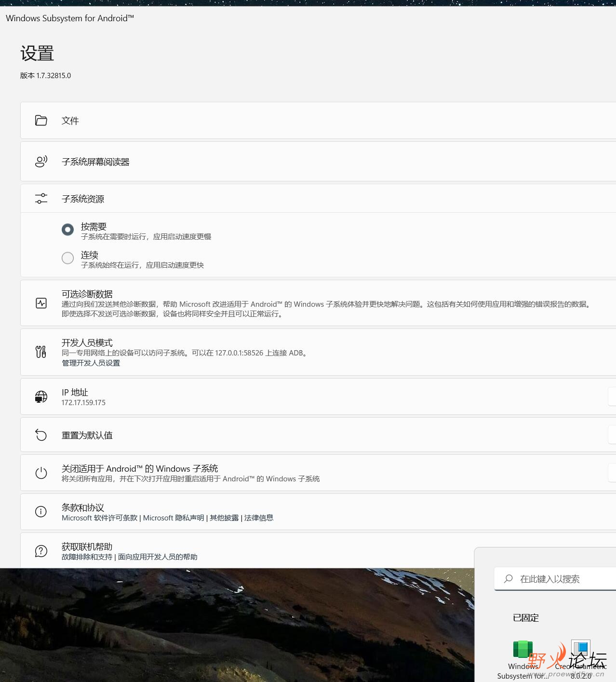The width and height of the screenshot is (616, 682).
Task: Open the 管理开发人员设置 link
Action: [x=91, y=363]
